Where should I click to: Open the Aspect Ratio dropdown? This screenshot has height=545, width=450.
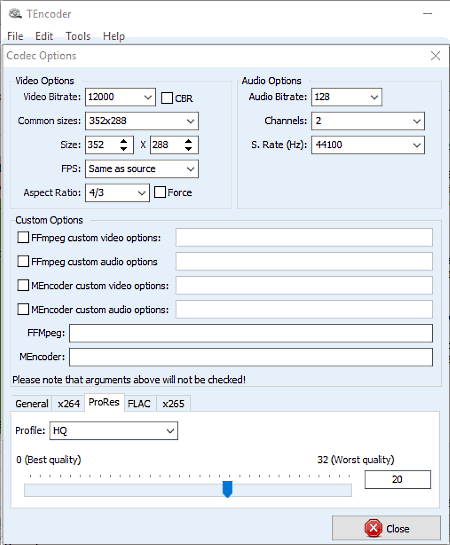pyautogui.click(x=141, y=193)
